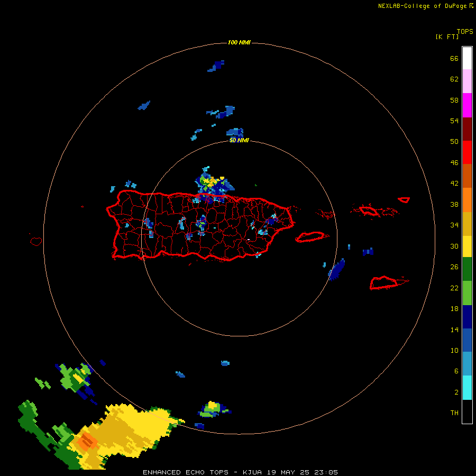Click the small Mona island outline to the west
476x476 pixels.
36,241
